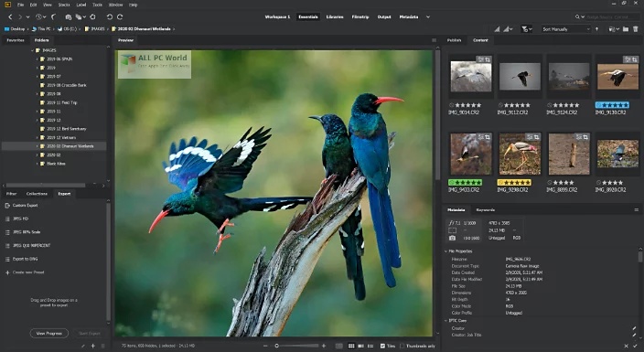Click the boomerang return icon
Image resolution: width=644 pixels, height=352 pixels.
pos(53,16)
